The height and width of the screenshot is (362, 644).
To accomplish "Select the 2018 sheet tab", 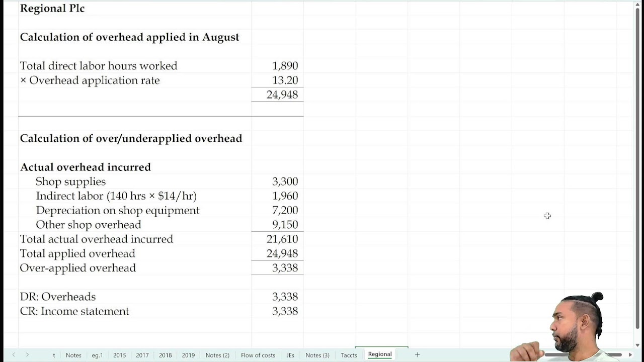I will 166,355.
